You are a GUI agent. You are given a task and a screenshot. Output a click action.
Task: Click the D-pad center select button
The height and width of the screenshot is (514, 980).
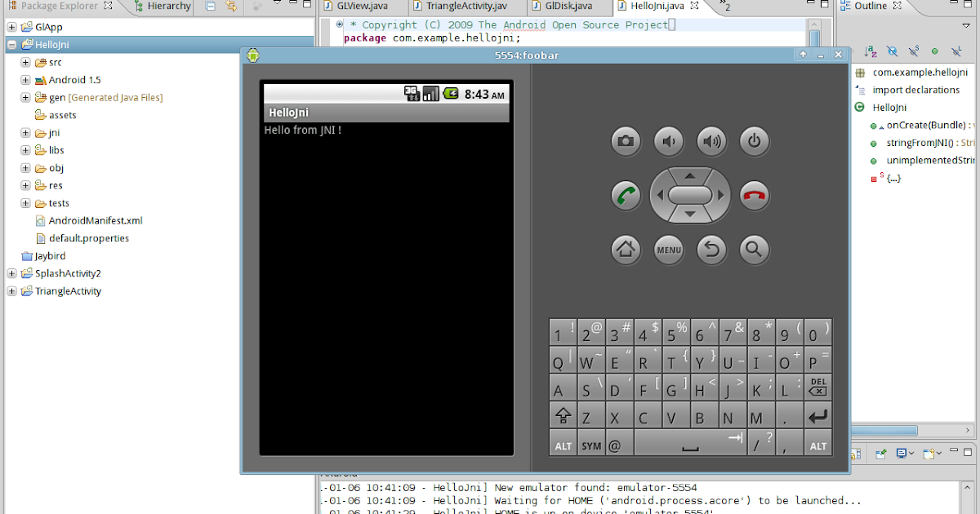[x=690, y=196]
